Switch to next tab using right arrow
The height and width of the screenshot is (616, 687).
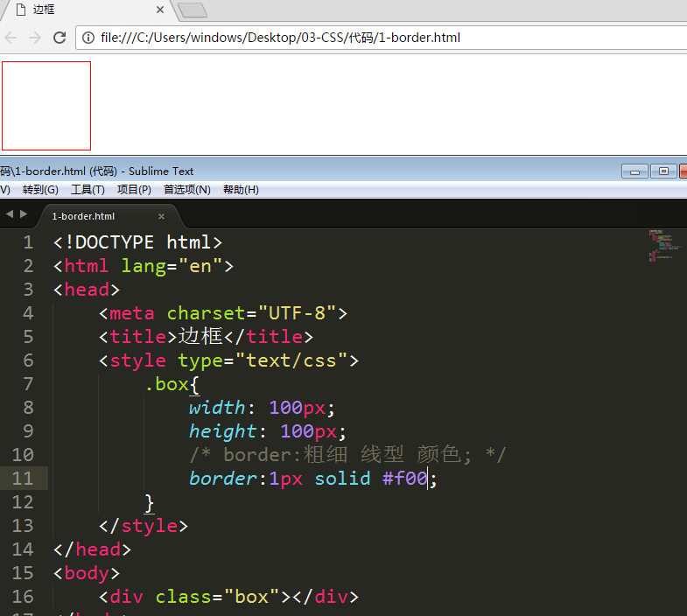(24, 214)
